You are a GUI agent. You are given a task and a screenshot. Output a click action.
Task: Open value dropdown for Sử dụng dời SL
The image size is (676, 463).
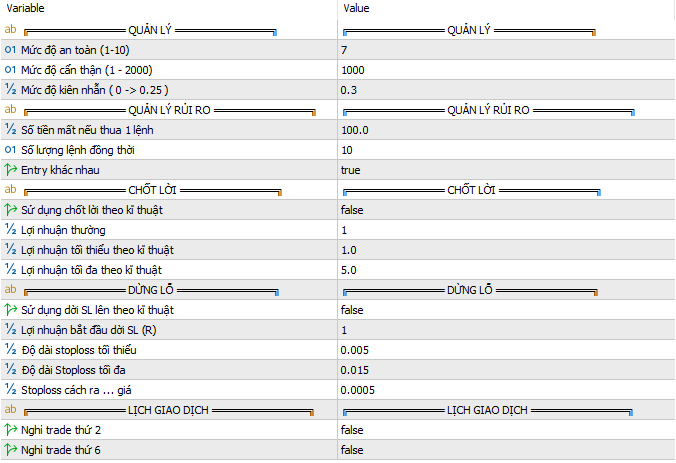click(507, 310)
